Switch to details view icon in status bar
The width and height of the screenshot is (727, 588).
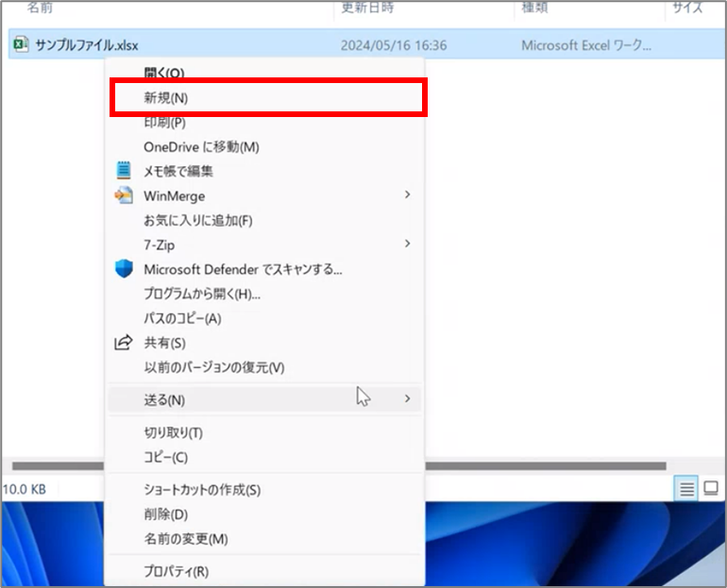click(686, 488)
